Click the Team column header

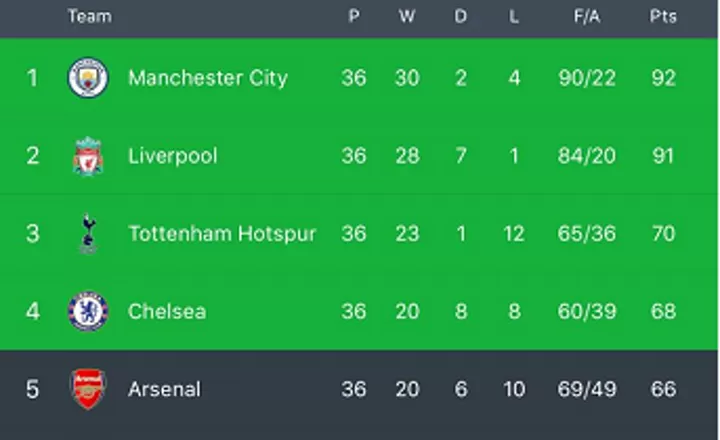(x=89, y=17)
